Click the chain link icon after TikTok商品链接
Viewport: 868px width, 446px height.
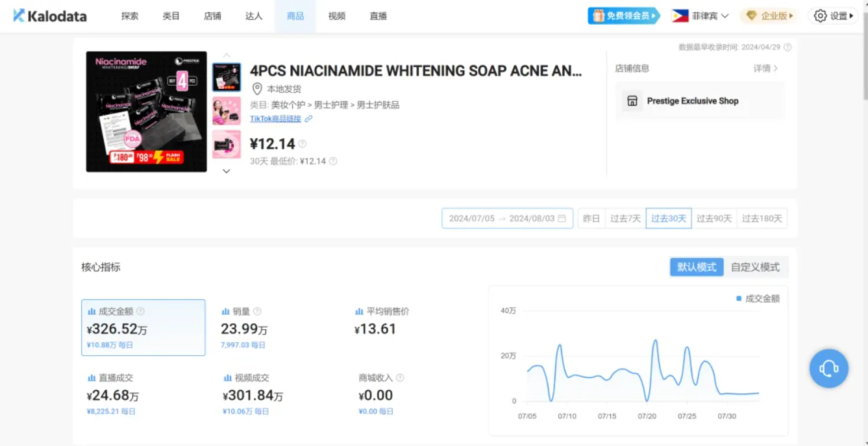(x=308, y=119)
